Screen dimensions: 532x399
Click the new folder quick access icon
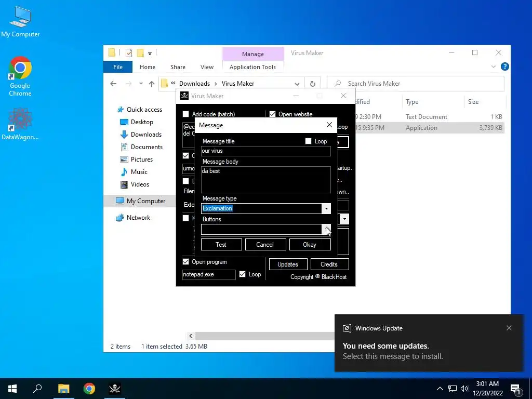point(140,53)
